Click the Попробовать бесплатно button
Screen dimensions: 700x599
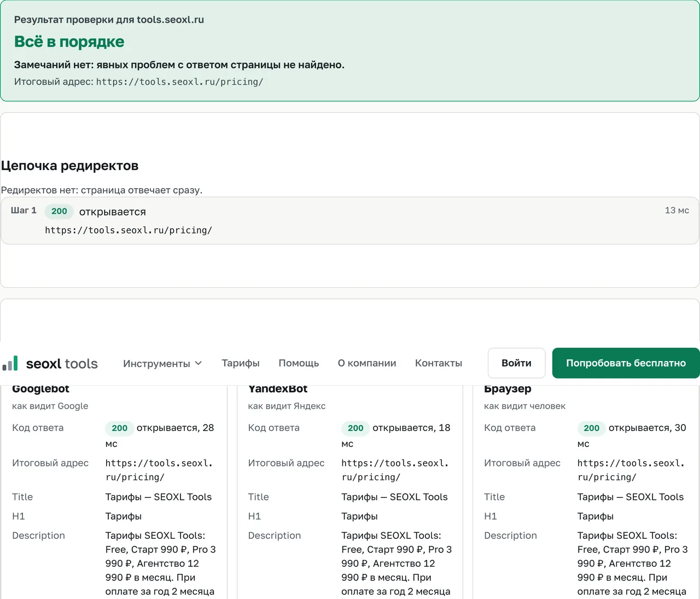pyautogui.click(x=626, y=363)
